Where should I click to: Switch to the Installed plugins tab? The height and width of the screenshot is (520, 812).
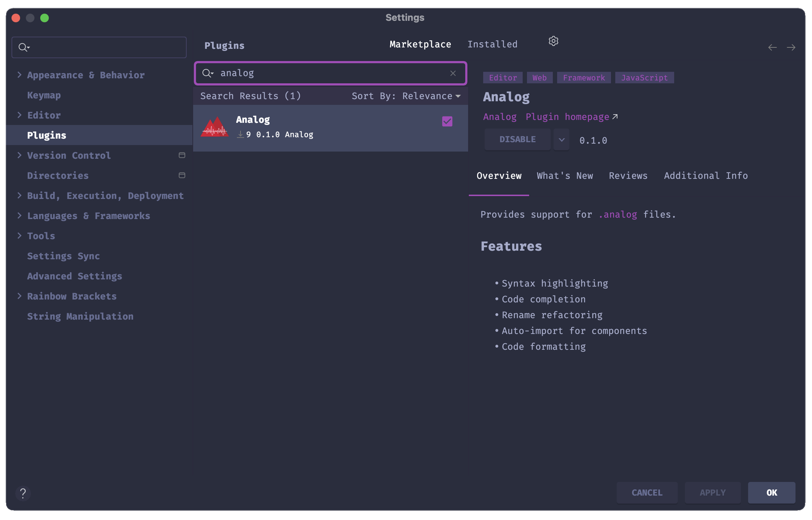[493, 45]
